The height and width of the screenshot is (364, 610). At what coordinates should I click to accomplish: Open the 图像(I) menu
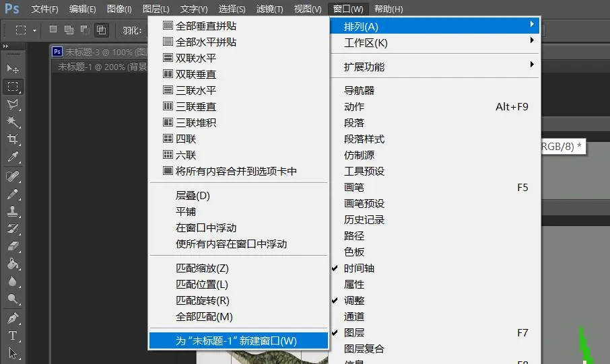[119, 9]
